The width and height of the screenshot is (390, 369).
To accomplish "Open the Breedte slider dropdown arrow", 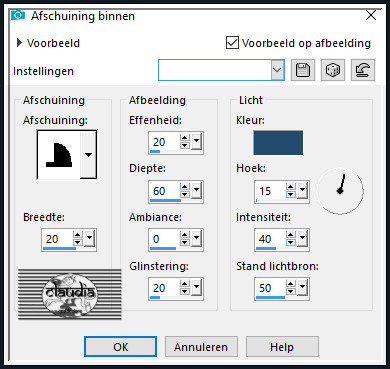I will [89, 239].
